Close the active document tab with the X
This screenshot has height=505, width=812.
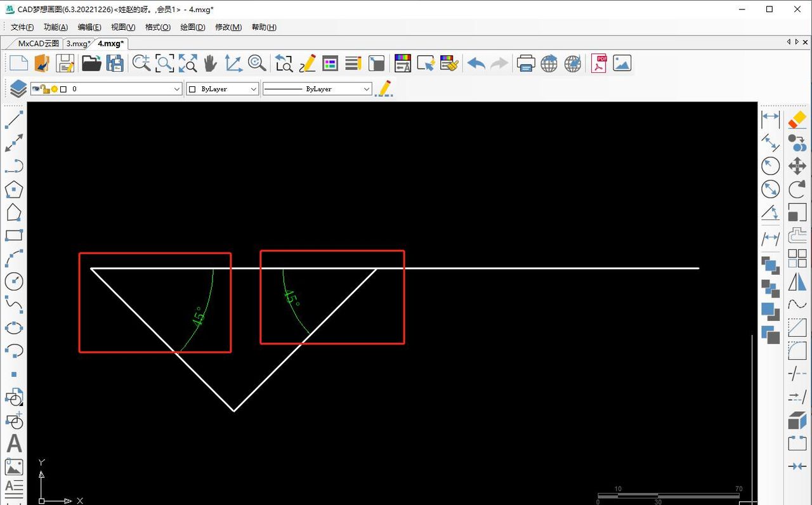804,42
